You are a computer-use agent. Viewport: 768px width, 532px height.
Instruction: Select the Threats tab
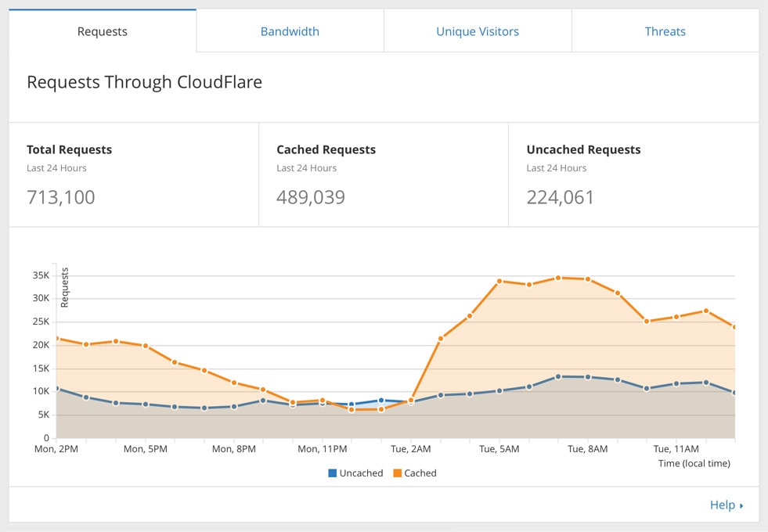(665, 31)
